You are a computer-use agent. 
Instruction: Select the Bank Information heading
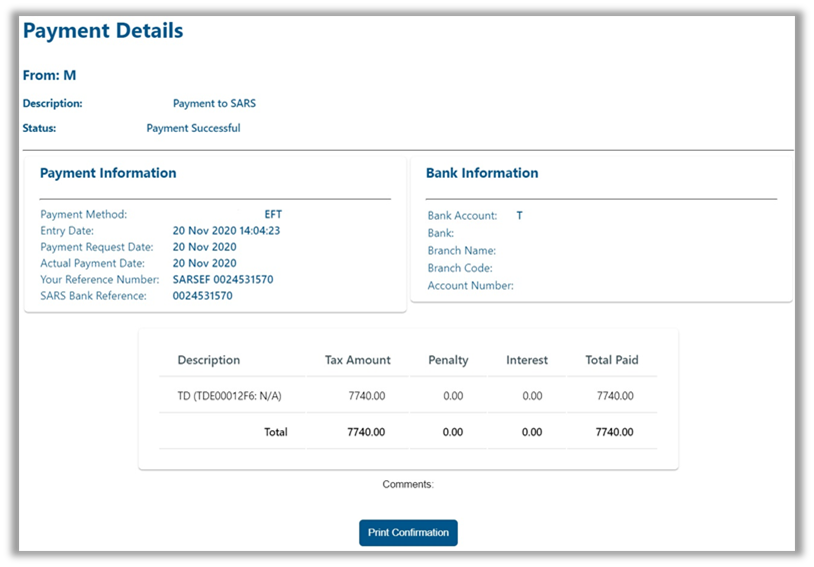482,173
